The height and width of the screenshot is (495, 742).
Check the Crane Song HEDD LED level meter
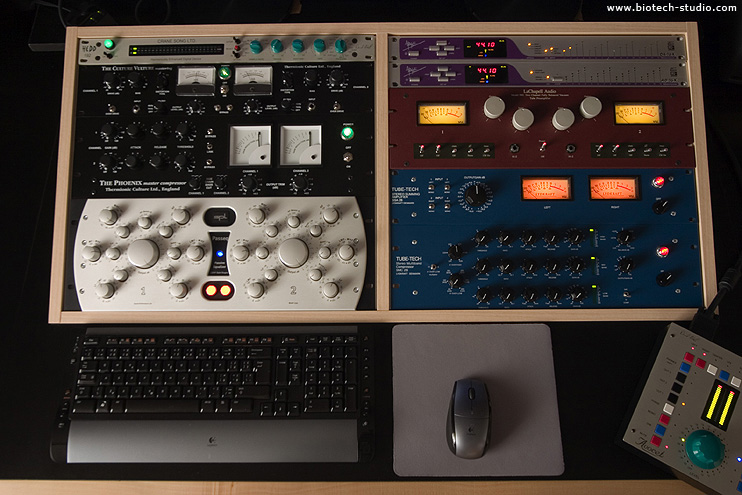coord(176,50)
